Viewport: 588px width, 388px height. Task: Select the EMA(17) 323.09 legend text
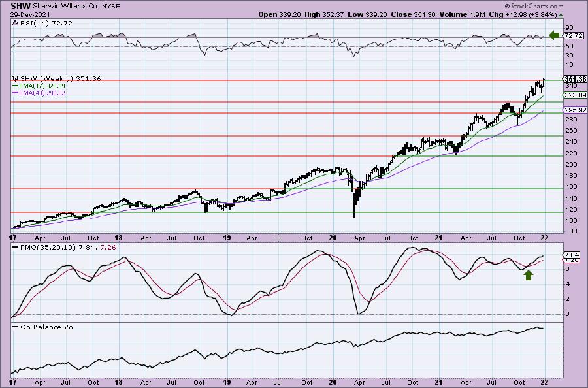[42, 86]
